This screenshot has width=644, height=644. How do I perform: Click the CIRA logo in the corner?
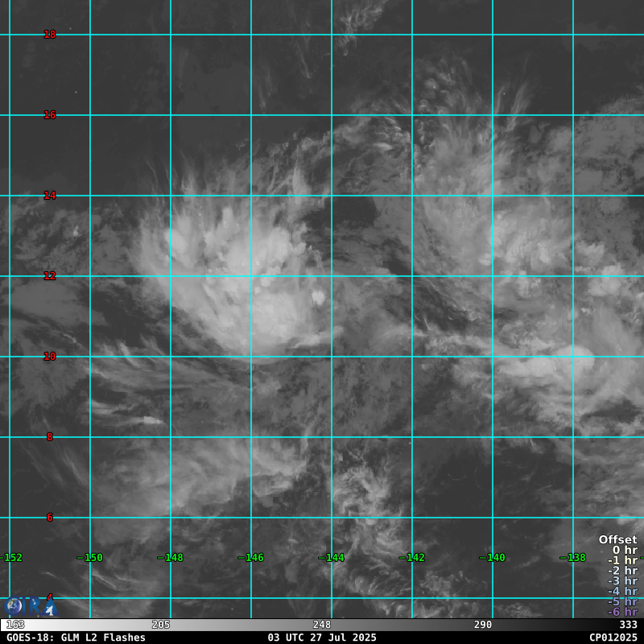31,606
